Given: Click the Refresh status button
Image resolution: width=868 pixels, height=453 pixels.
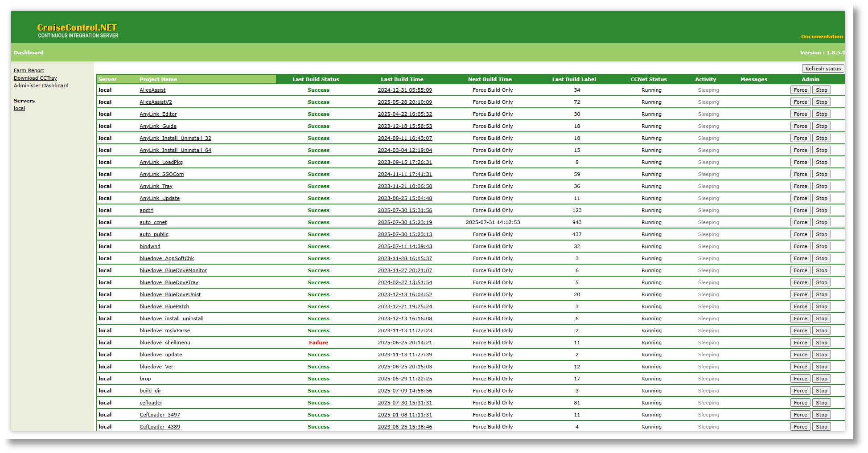Looking at the screenshot, I should coord(823,69).
